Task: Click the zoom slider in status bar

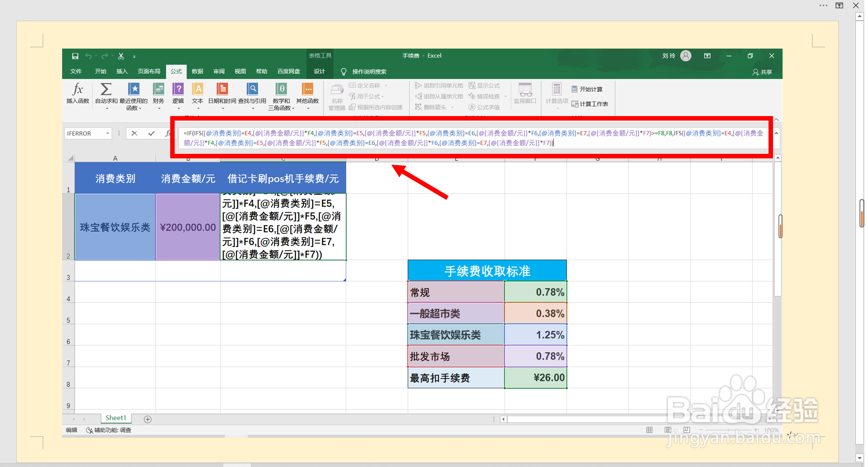Action: (x=728, y=430)
